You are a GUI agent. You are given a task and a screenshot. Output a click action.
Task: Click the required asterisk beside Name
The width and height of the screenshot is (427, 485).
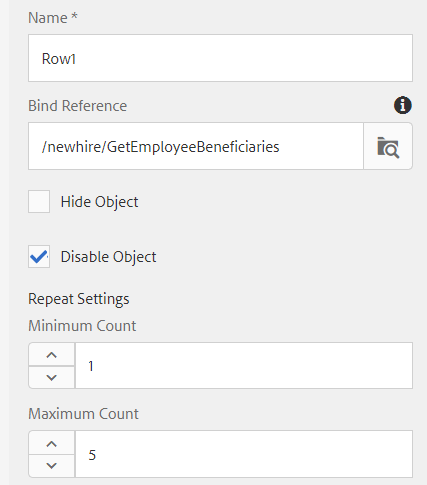click(x=74, y=16)
